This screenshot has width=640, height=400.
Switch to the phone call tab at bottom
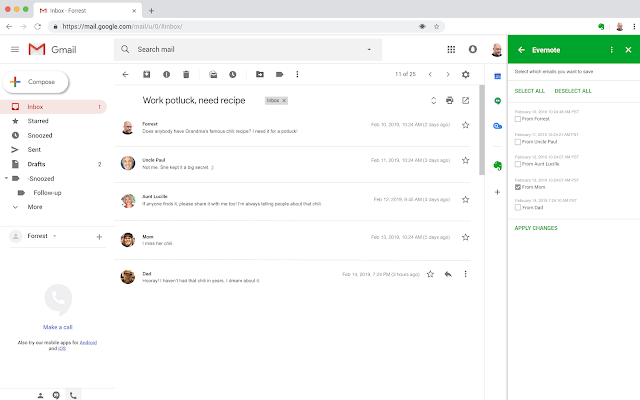tap(73, 395)
